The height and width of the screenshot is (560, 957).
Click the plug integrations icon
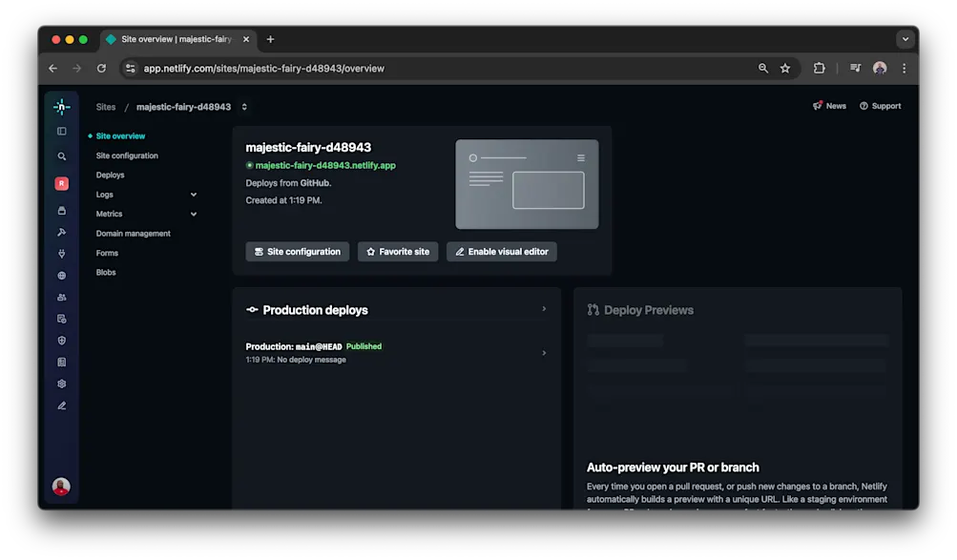61,253
